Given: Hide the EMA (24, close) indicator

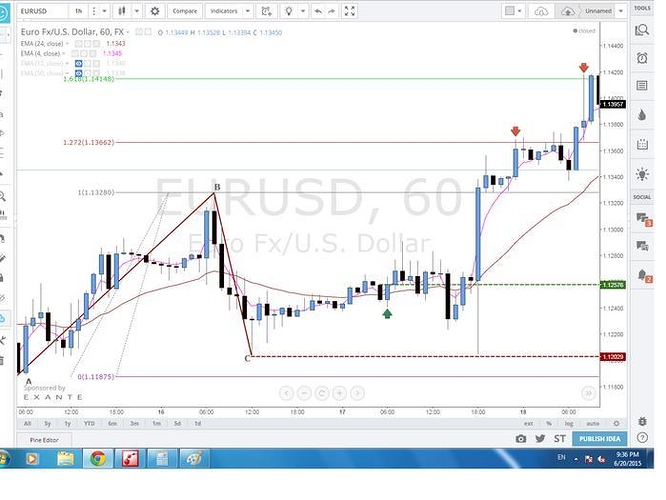Looking at the screenshot, I should [78, 44].
